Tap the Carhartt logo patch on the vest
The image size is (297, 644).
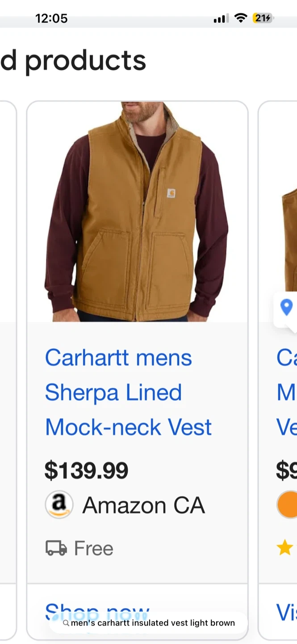pyautogui.click(x=171, y=193)
